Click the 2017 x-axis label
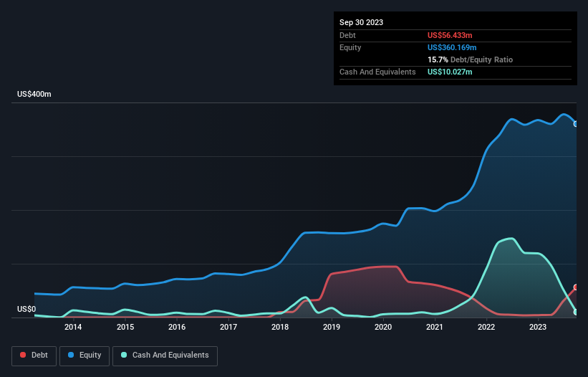 228,327
